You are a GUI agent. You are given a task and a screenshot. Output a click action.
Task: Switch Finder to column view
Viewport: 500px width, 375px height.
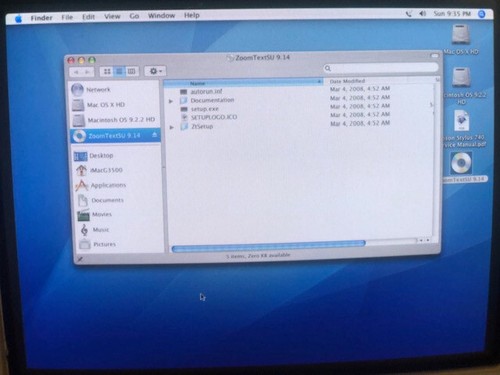(x=131, y=71)
